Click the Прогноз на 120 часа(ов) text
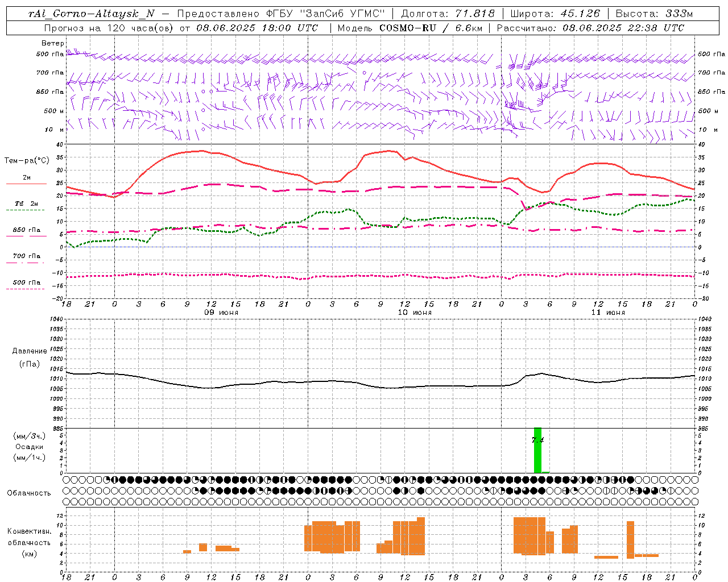Screen dimensions: 728x582 tap(109, 28)
